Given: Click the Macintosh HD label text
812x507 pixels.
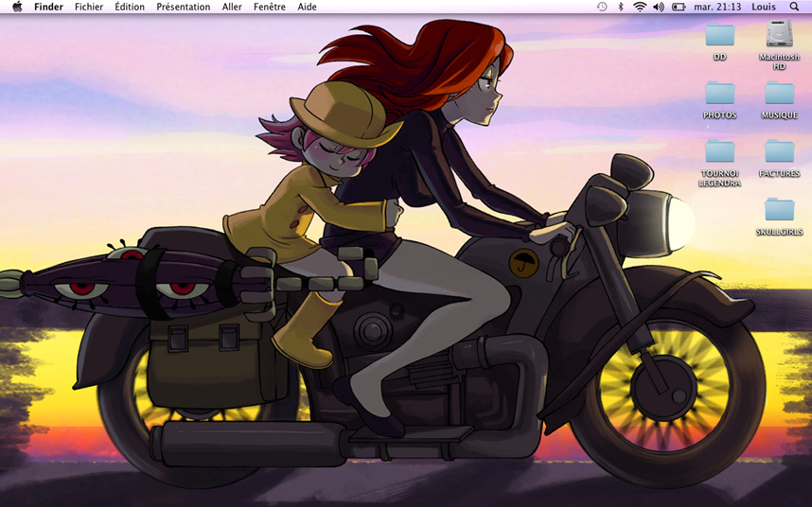Looking at the screenshot, I should [780, 61].
